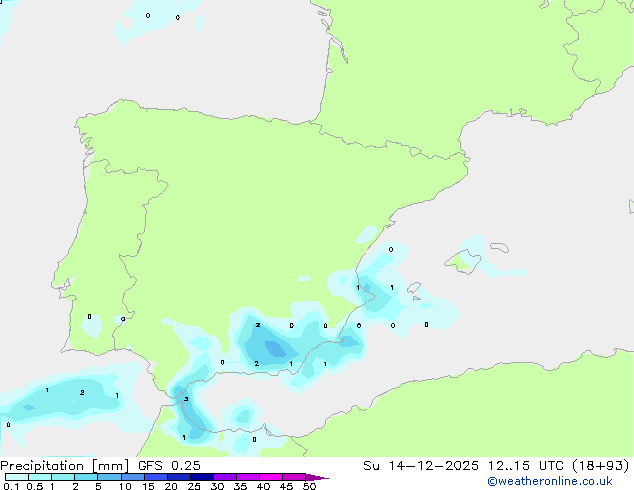Click the '25' legend scale label
Screen dimensions: 634x490
pyautogui.click(x=194, y=486)
